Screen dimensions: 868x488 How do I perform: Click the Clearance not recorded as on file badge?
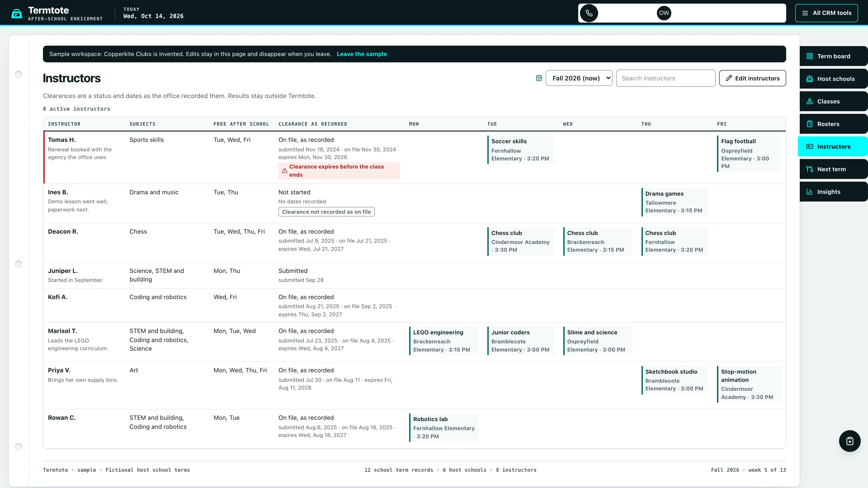[x=326, y=212]
